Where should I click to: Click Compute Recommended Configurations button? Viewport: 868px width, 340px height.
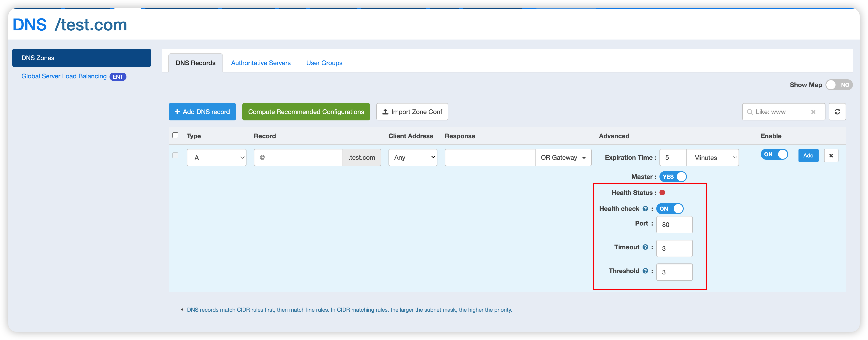tap(306, 112)
